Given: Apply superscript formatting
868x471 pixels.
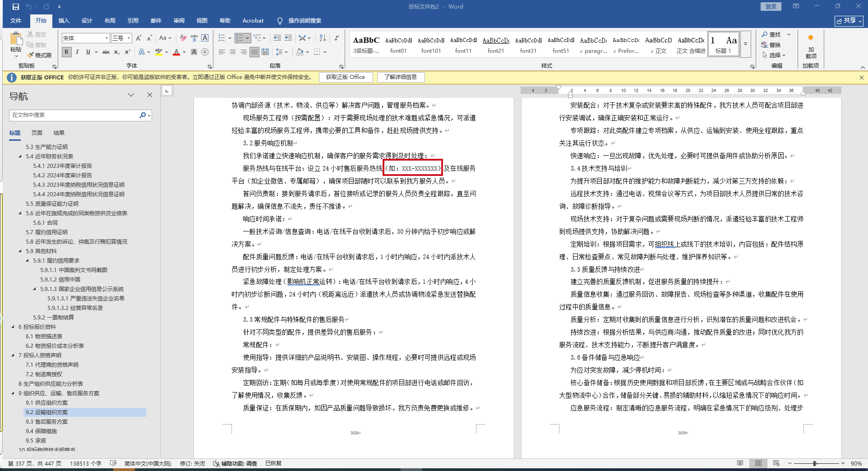Looking at the screenshot, I should point(128,52).
